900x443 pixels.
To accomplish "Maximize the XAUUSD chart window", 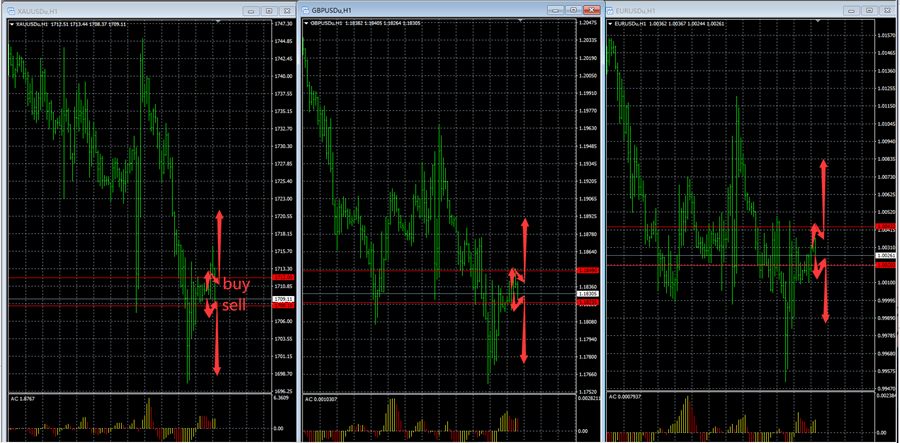I will click(267, 10).
